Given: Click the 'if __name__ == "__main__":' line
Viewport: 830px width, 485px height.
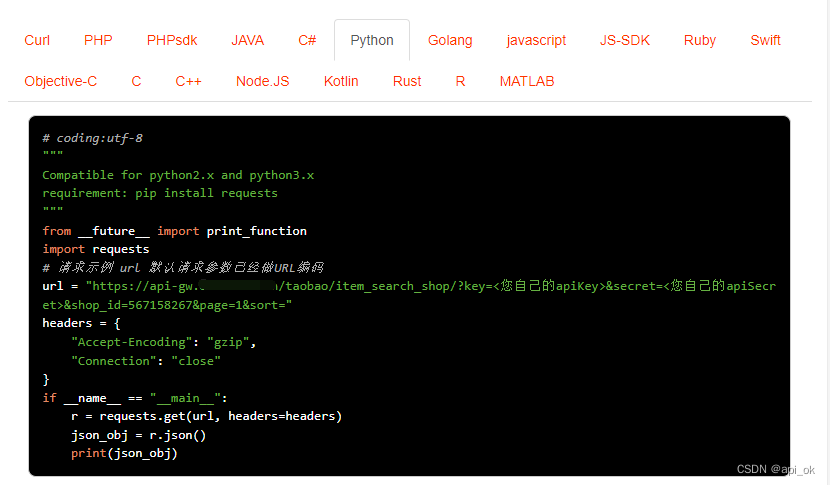Looking at the screenshot, I should pos(135,398).
